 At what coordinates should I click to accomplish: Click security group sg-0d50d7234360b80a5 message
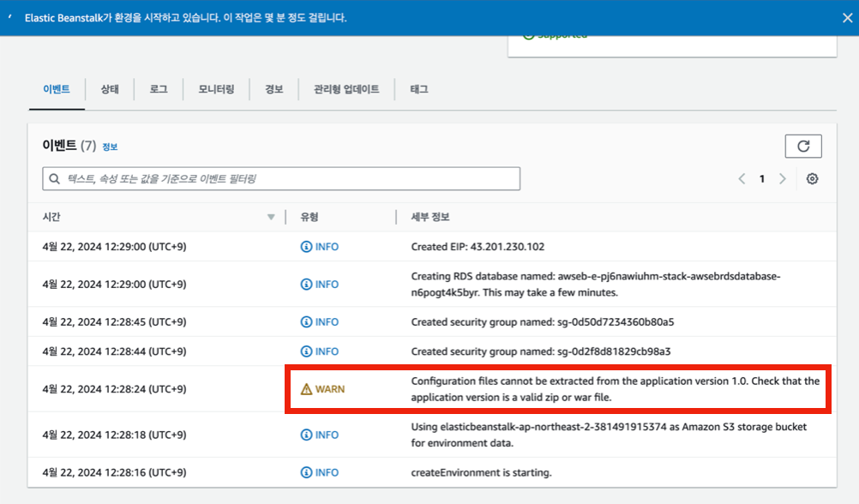tap(543, 322)
